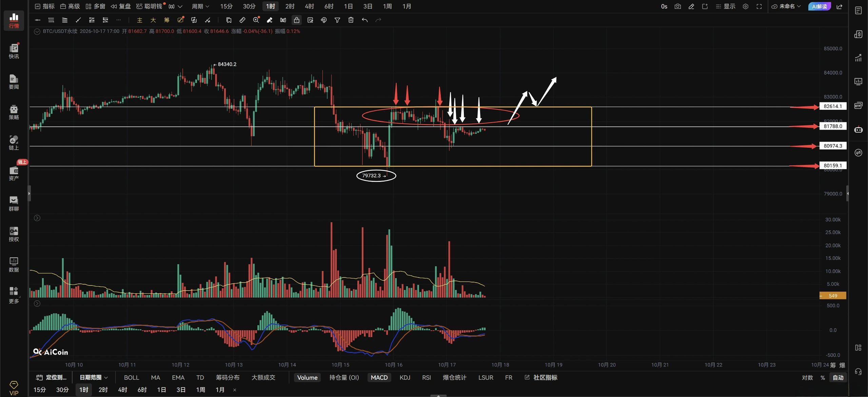Expand the chart type dropdown arrow
The image size is (868, 397).
pyautogui.click(x=180, y=6)
